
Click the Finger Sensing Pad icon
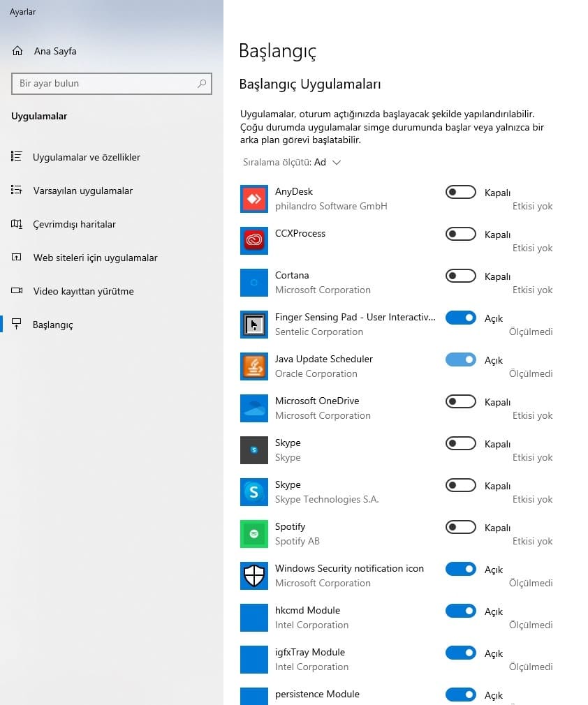[253, 324]
